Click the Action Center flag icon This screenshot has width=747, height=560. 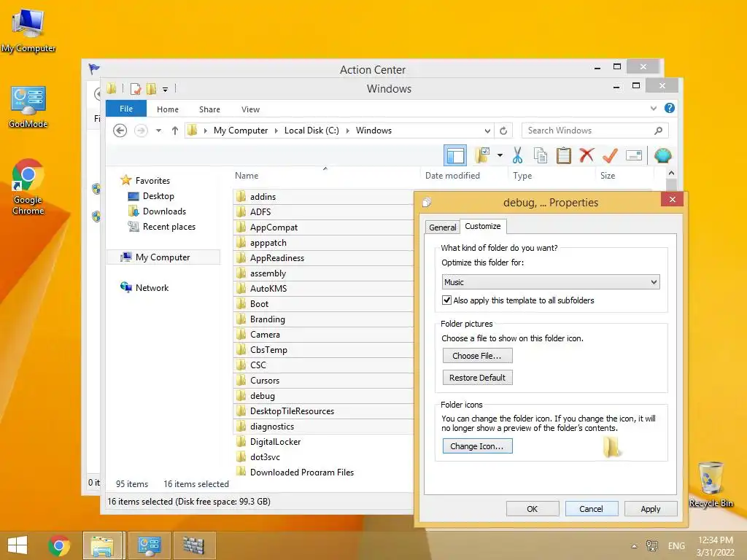(94, 69)
